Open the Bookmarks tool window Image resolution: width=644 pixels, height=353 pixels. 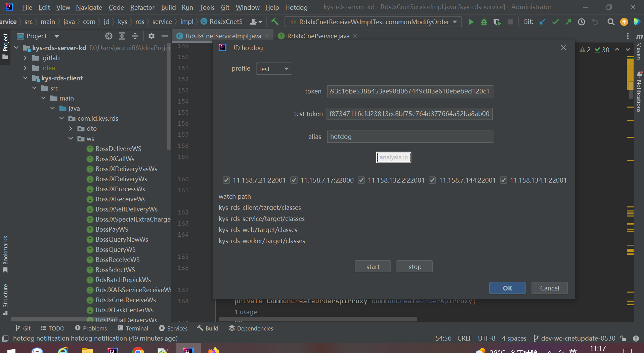click(x=5, y=254)
